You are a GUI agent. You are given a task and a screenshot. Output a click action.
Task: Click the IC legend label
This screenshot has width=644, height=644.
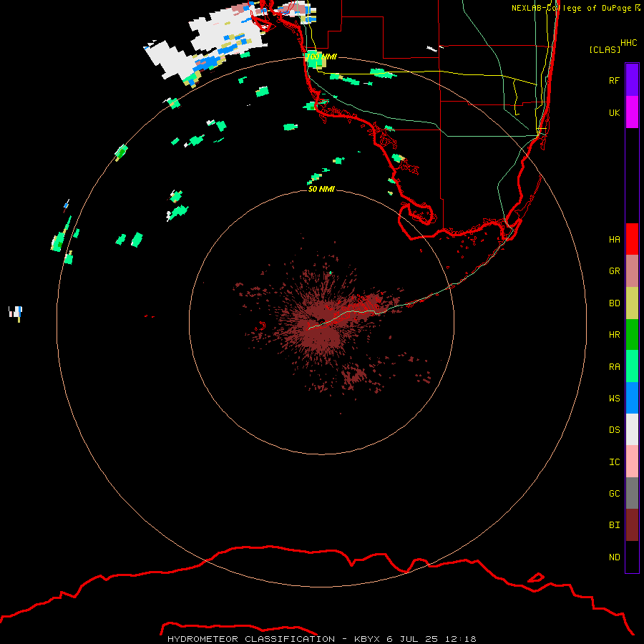(x=614, y=462)
